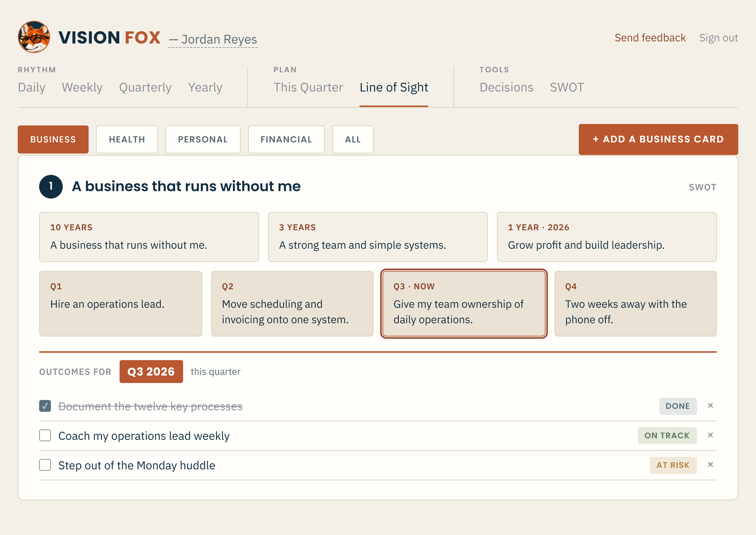This screenshot has height=535, width=756.
Task: Open the Yearly tab
Action: click(205, 87)
